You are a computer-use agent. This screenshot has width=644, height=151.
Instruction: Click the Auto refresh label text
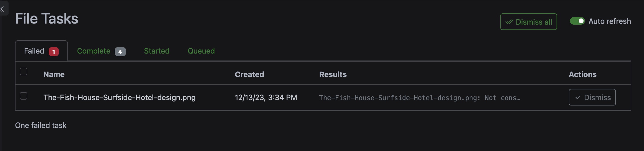tap(609, 21)
